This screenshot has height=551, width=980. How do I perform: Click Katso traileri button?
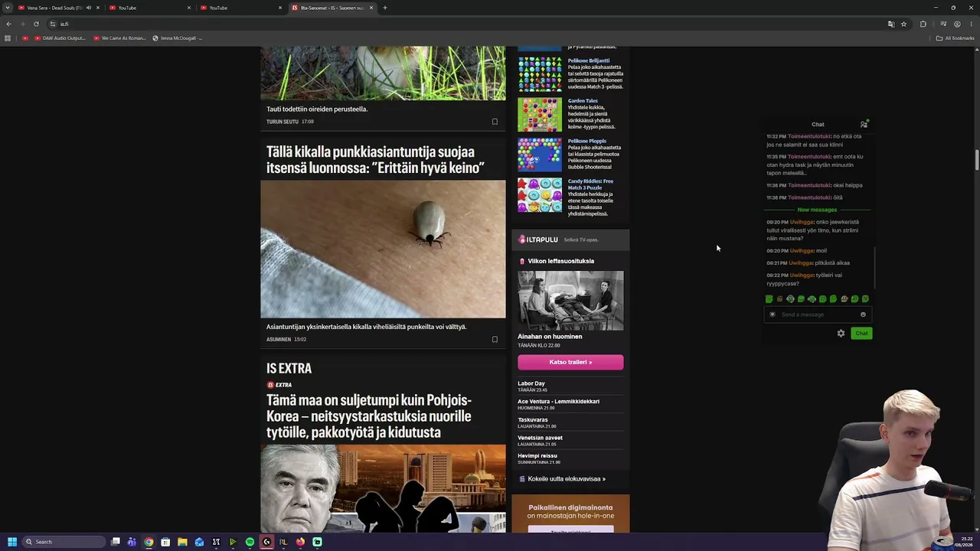[570, 362]
